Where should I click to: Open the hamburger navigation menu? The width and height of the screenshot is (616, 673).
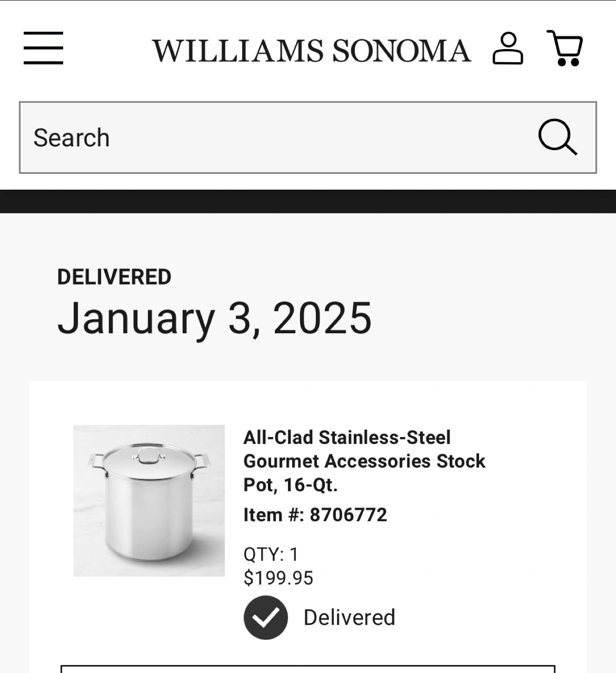tap(43, 48)
